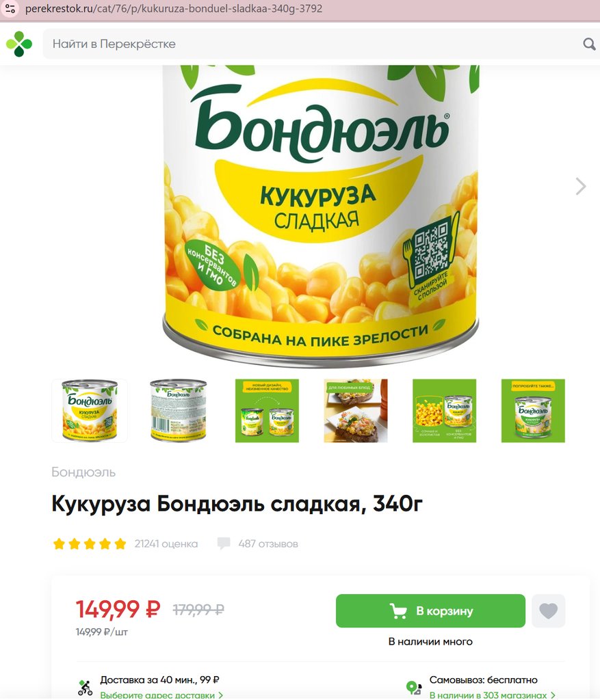Click the Perekrestok clover logo
The height and width of the screenshot is (700, 600).
19,44
